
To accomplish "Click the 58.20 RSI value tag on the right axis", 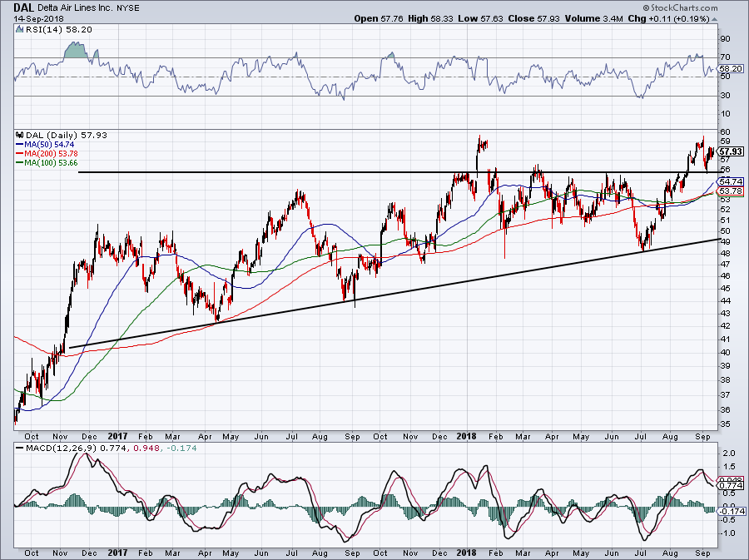I will click(731, 69).
